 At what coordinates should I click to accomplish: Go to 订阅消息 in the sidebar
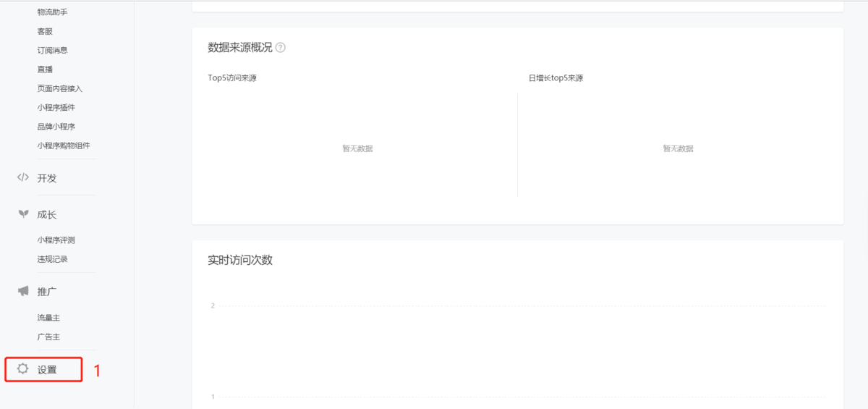coord(52,50)
